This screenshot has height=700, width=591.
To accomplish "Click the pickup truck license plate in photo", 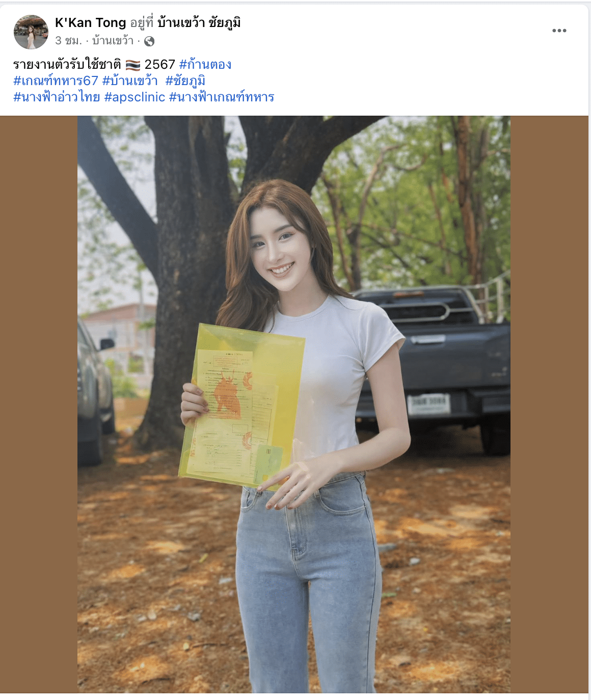I will pyautogui.click(x=429, y=405).
